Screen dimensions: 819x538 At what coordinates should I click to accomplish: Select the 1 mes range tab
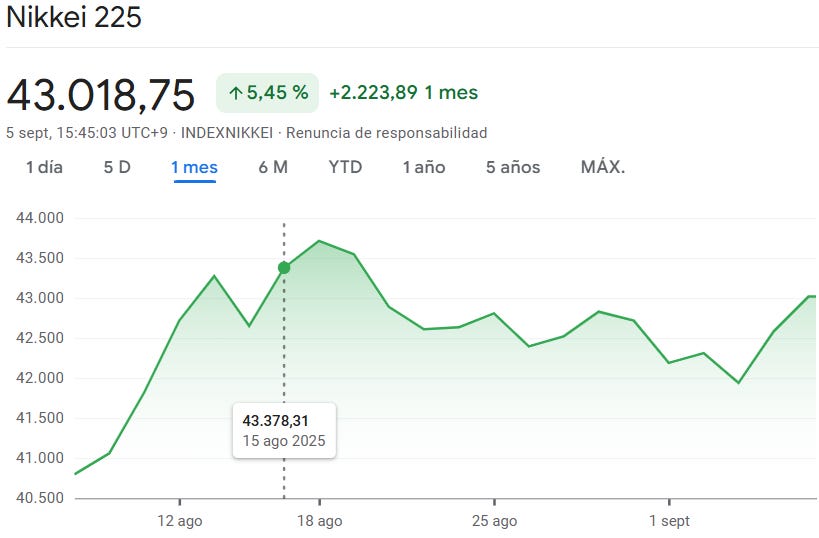pos(194,167)
